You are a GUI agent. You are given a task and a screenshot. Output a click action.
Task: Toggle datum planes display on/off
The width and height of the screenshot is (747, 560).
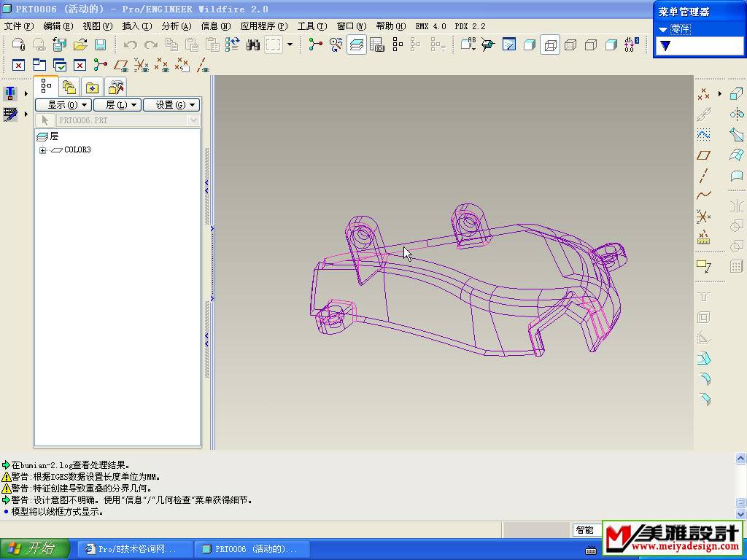point(121,66)
